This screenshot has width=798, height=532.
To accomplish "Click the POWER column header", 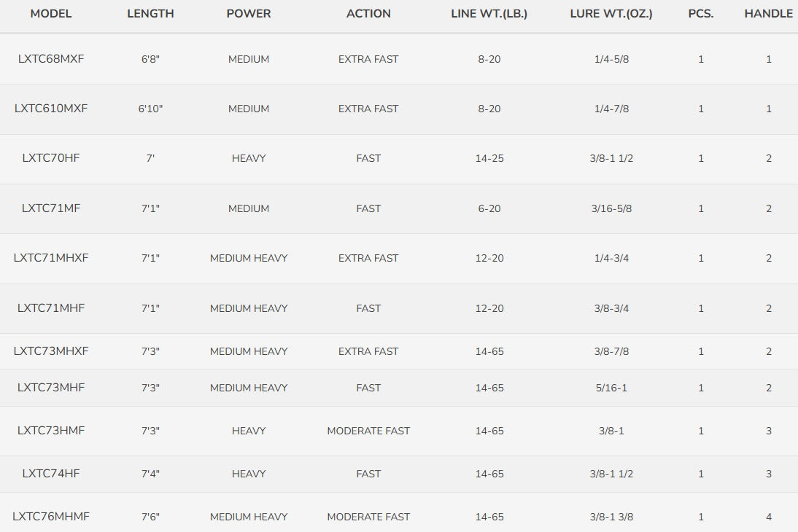I will [248, 14].
